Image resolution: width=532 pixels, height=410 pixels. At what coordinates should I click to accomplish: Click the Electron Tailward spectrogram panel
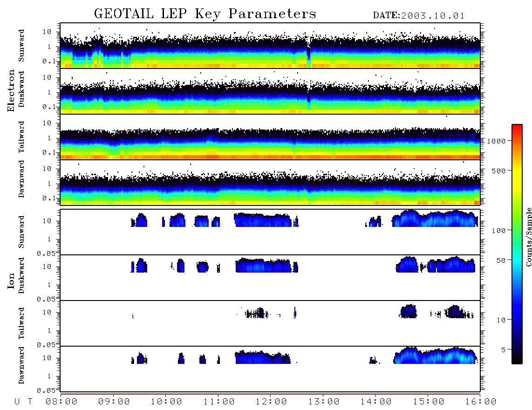pos(270,137)
